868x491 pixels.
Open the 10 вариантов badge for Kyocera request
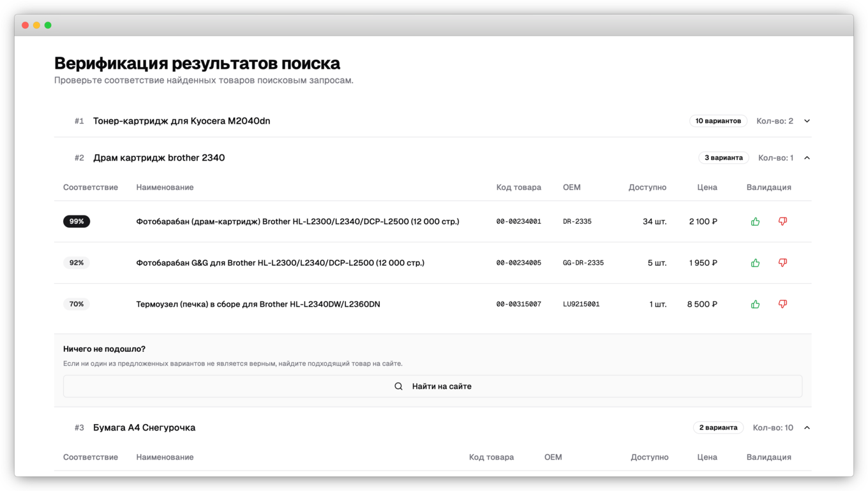(718, 121)
